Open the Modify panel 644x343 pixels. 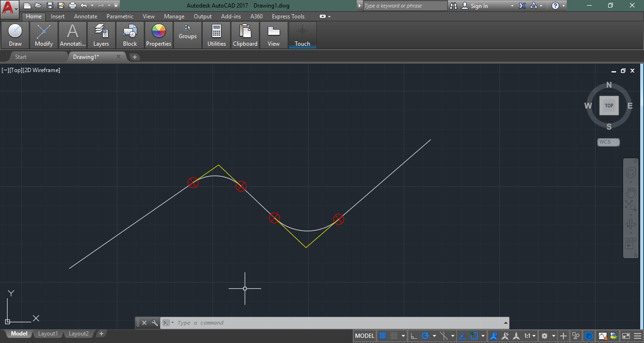click(44, 35)
